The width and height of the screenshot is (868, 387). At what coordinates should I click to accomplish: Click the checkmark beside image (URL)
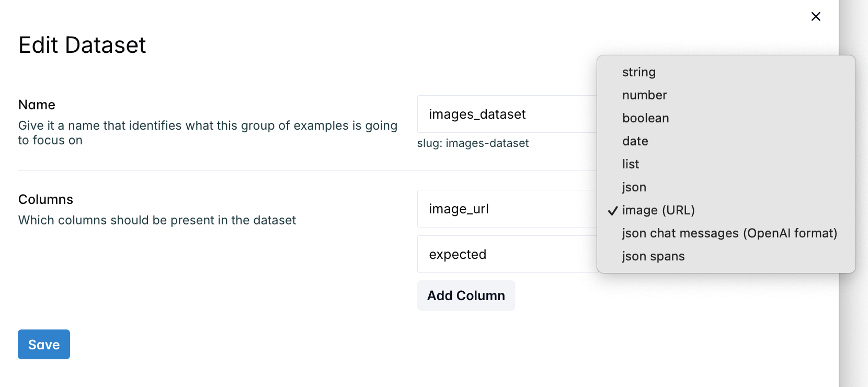(613, 211)
